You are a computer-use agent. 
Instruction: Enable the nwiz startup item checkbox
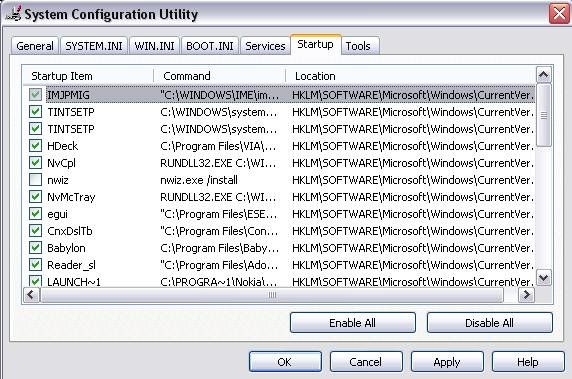pos(35,180)
